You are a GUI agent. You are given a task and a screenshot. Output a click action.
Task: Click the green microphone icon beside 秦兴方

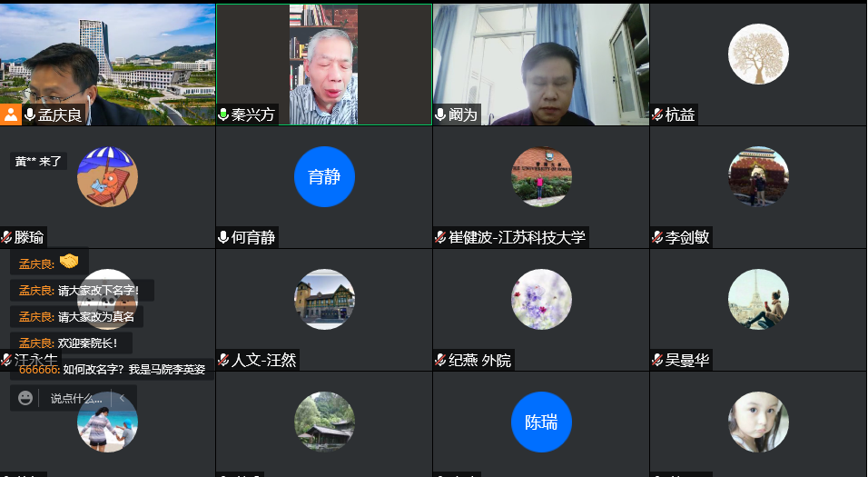coord(223,114)
